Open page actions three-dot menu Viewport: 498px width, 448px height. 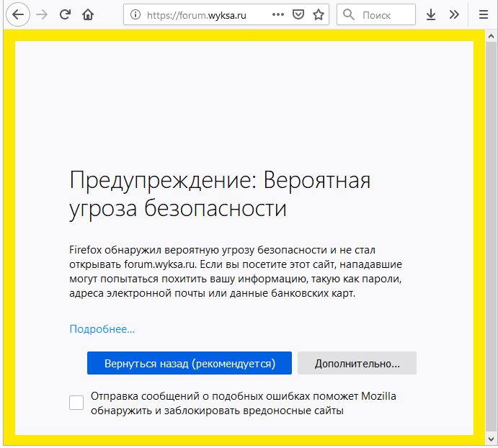[x=278, y=14]
